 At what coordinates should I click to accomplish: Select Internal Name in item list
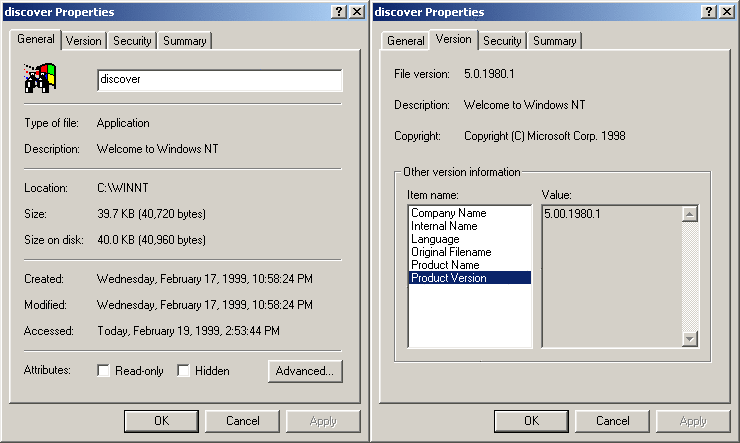[470, 226]
